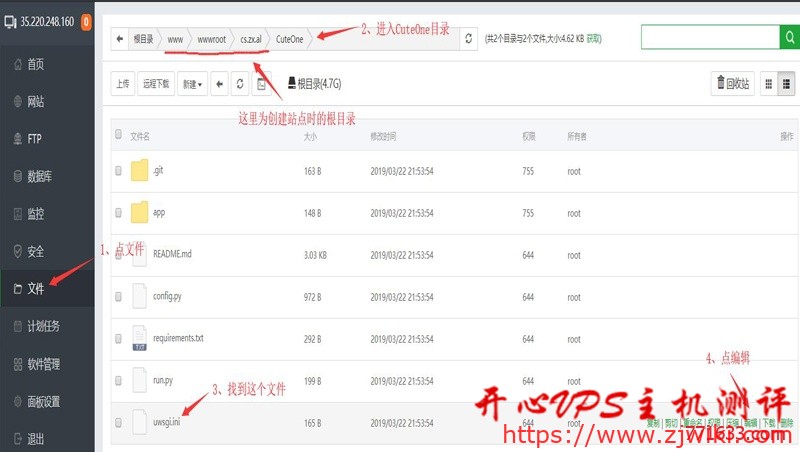The height and width of the screenshot is (452, 800).
Task: Click the wwwroot breadcrumb segment
Action: coord(211,39)
